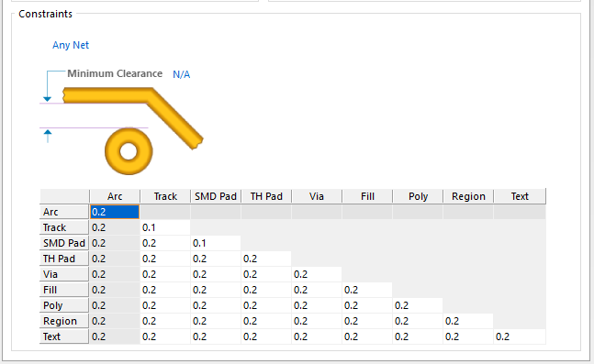Select the Arc to Arc clearance cell
The image size is (594, 364).
point(115,212)
